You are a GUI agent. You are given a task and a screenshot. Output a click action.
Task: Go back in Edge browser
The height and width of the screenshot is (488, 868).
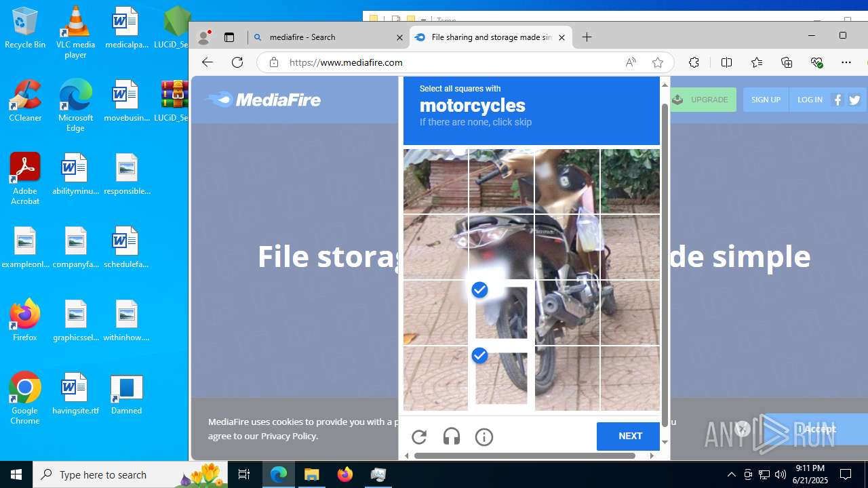point(208,62)
